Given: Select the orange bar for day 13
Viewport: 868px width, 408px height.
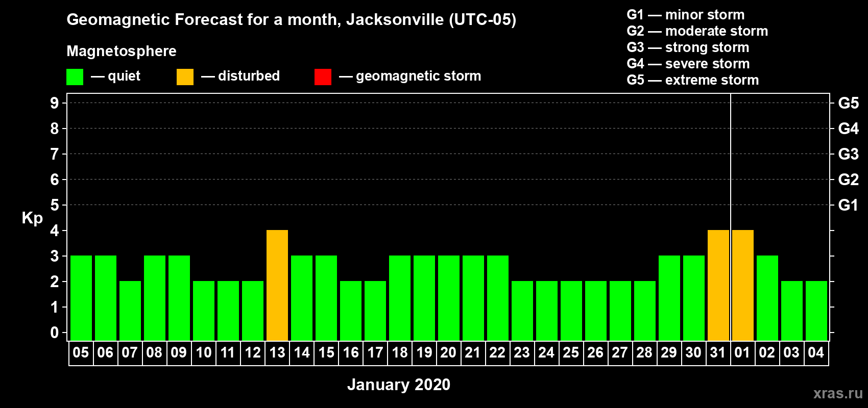Looking at the screenshot, I should (277, 286).
